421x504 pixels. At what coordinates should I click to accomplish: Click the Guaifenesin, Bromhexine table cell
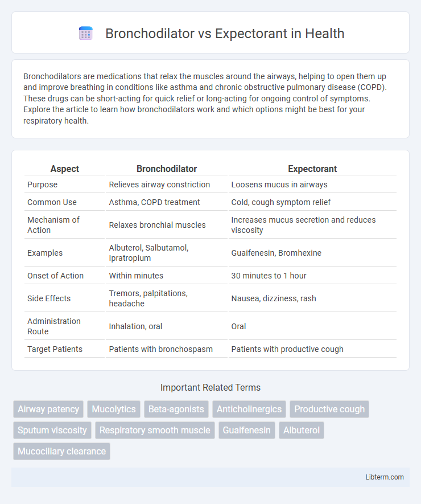click(276, 253)
